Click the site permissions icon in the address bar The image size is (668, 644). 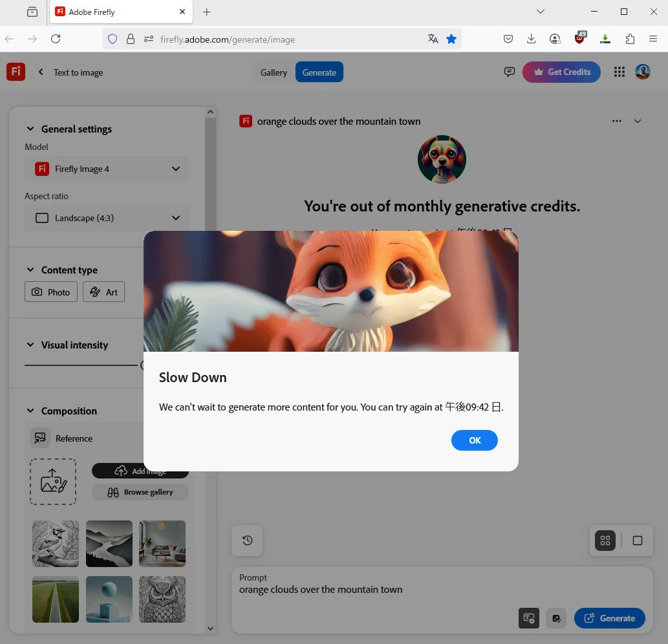coord(149,39)
